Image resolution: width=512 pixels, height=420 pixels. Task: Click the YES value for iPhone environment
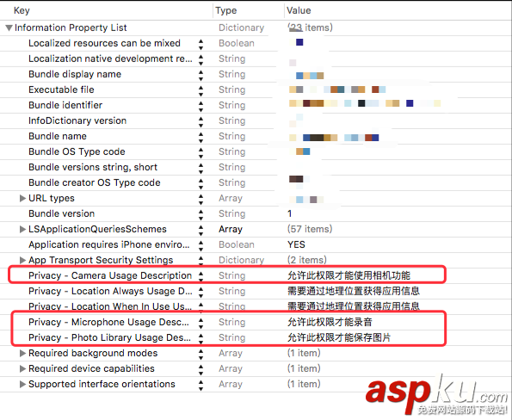click(x=296, y=244)
